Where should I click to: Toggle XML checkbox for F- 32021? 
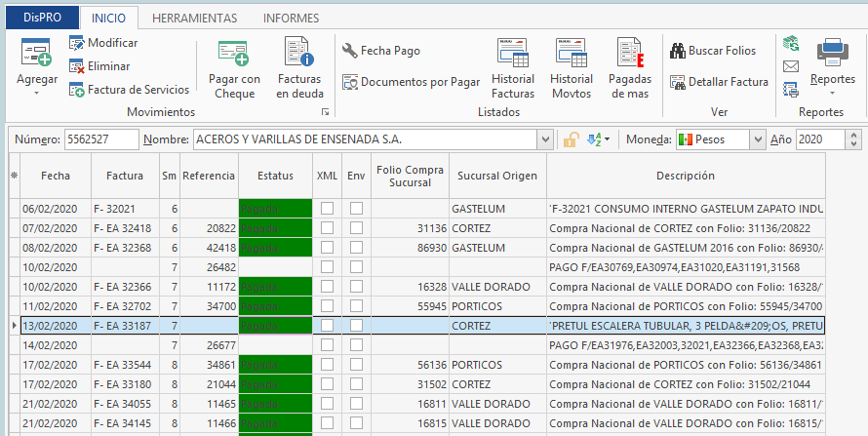tap(327, 209)
